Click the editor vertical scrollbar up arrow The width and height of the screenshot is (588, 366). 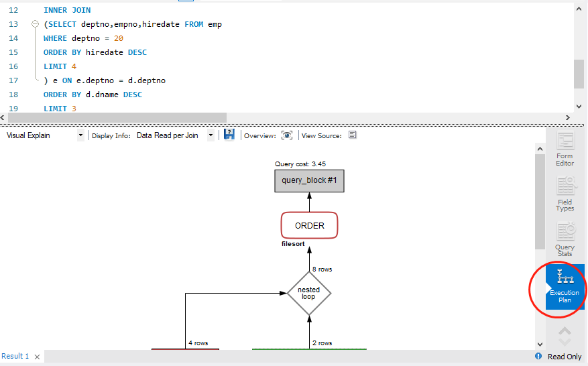[579, 9]
